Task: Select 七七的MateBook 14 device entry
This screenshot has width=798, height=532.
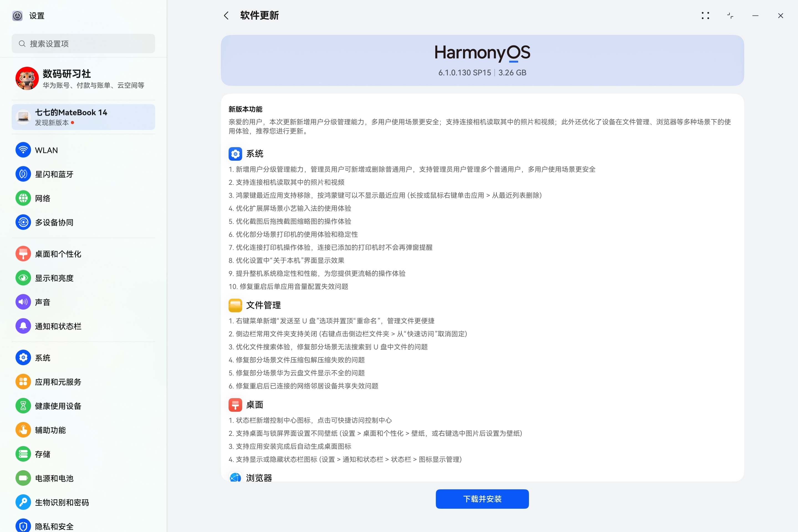Action: coord(83,117)
